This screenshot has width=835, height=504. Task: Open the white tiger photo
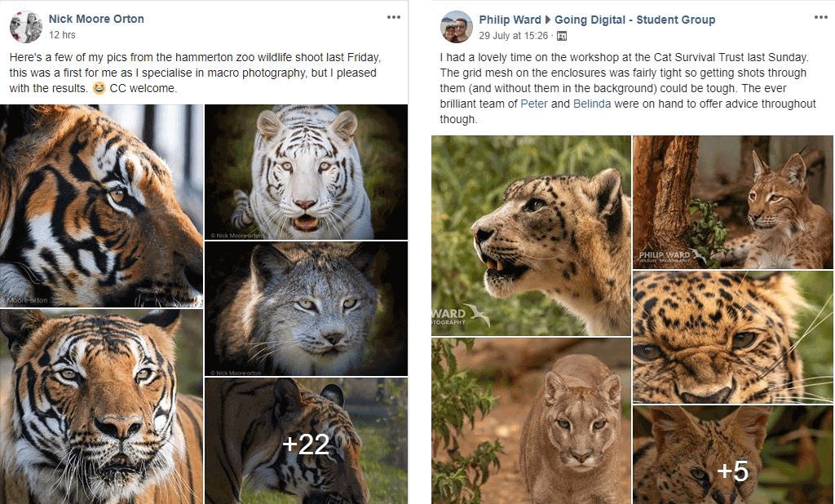coord(306,172)
